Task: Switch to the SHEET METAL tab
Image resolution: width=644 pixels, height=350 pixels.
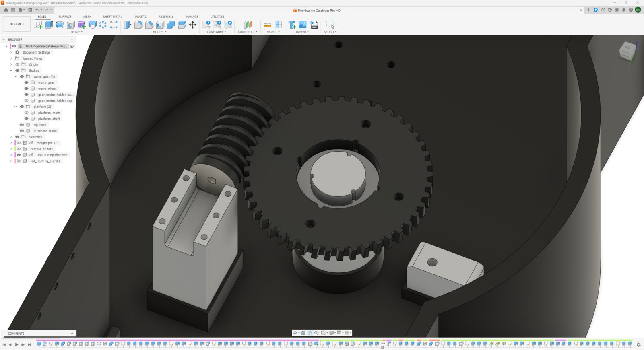Action: tap(112, 17)
